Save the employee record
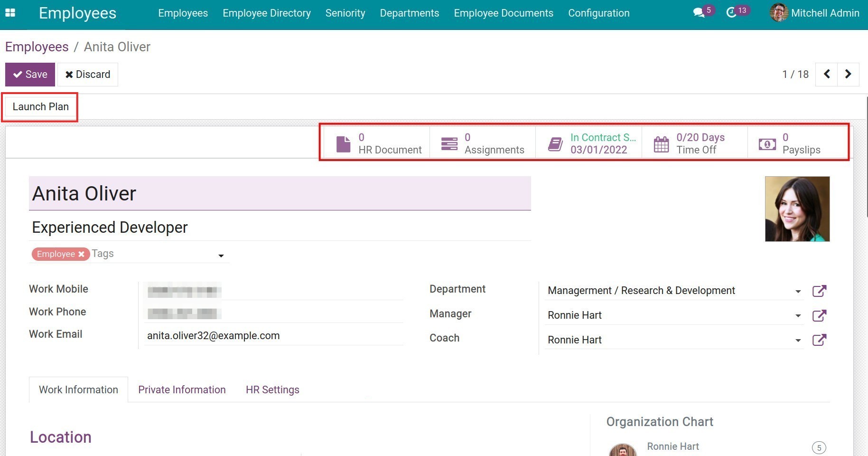 30,74
